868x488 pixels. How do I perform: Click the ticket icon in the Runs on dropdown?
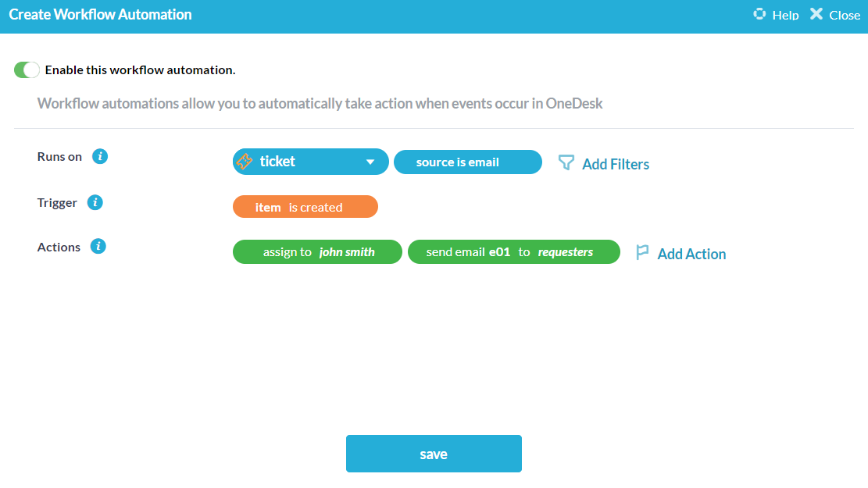pyautogui.click(x=245, y=161)
